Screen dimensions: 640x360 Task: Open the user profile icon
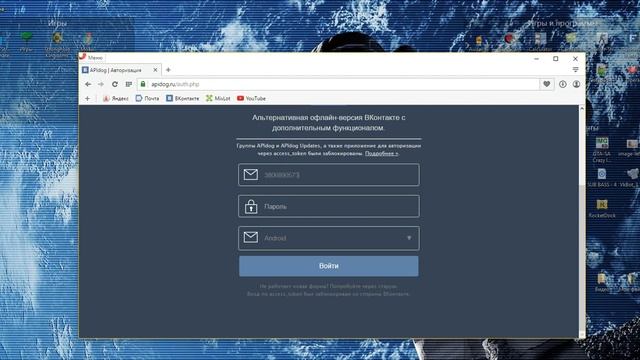[x=576, y=84]
